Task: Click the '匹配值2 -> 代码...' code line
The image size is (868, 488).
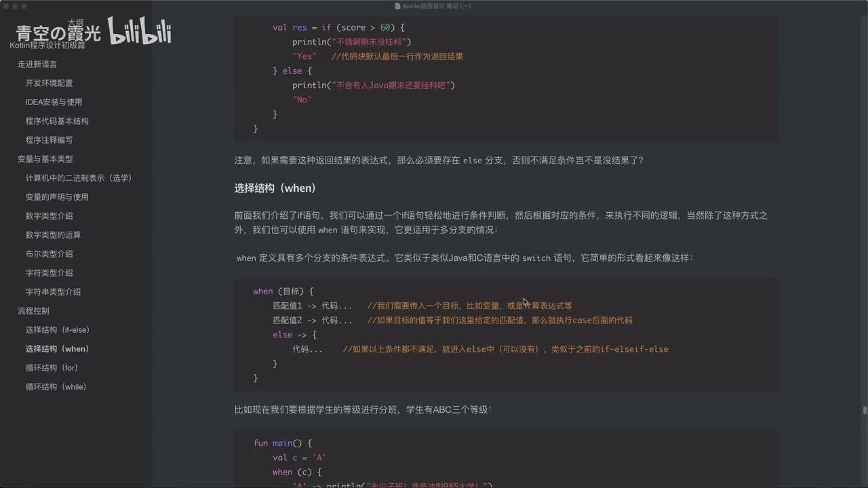Action: pos(313,321)
